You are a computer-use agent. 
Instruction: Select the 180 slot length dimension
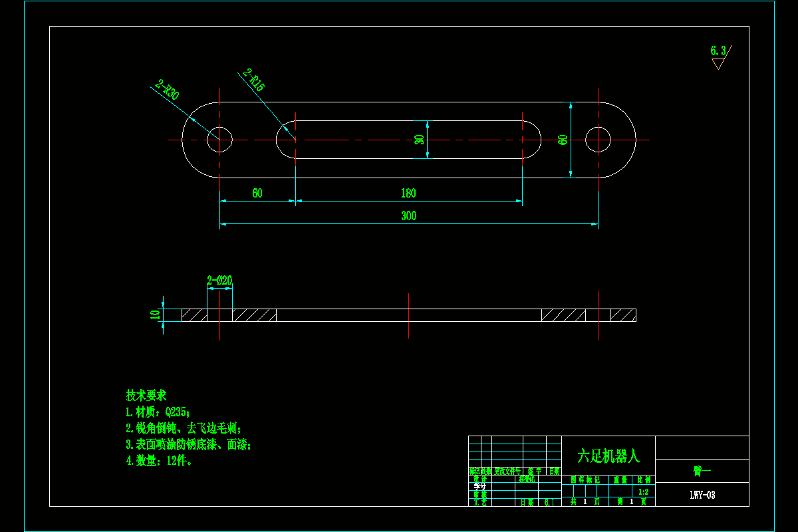click(408, 194)
